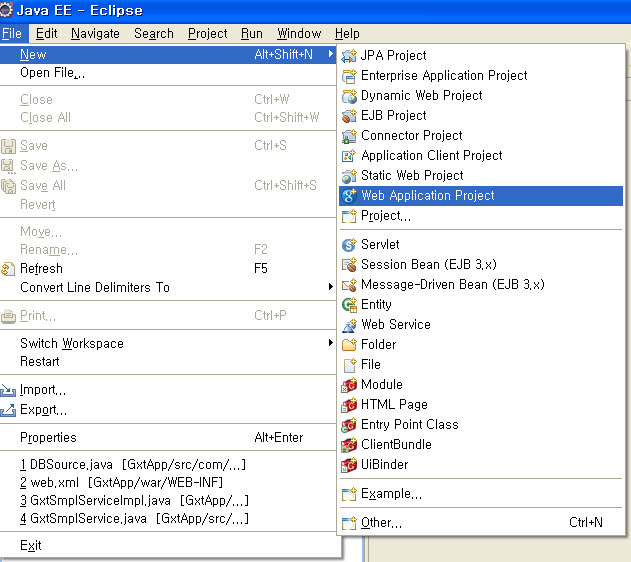631x562 pixels.
Task: Click the Application Client Project icon
Action: point(349,156)
